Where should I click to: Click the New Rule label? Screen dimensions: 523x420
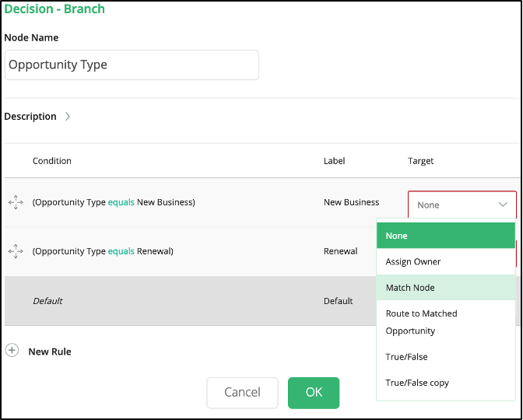50,352
